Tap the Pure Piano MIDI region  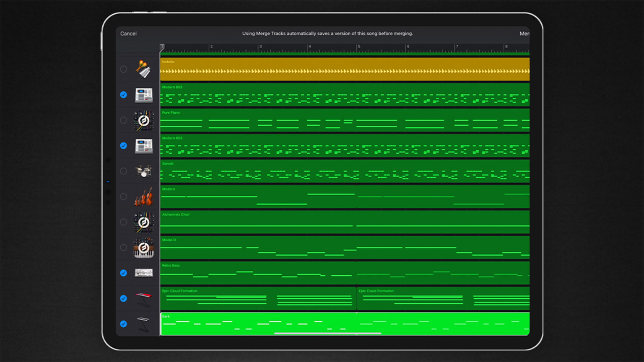[x=345, y=120]
